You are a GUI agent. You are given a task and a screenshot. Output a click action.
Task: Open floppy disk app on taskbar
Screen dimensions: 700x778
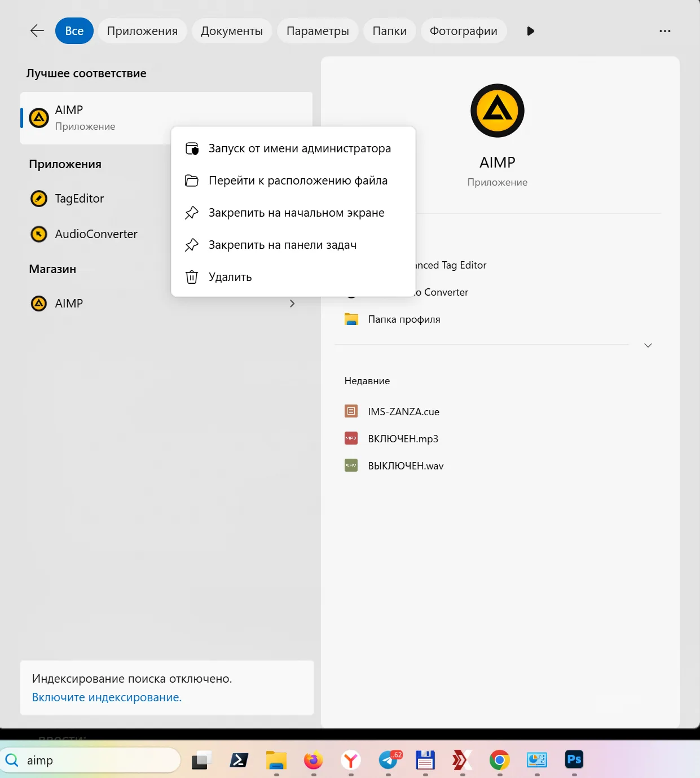click(425, 761)
